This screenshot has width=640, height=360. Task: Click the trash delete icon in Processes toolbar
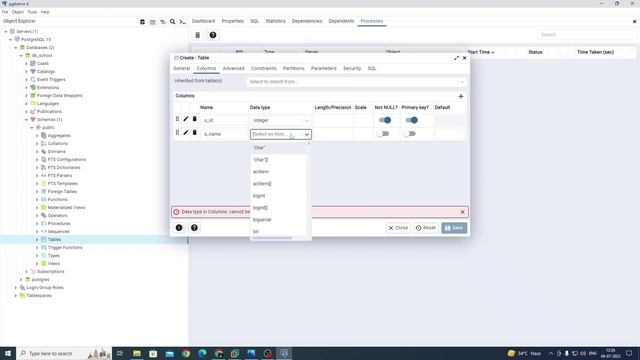pos(198,35)
